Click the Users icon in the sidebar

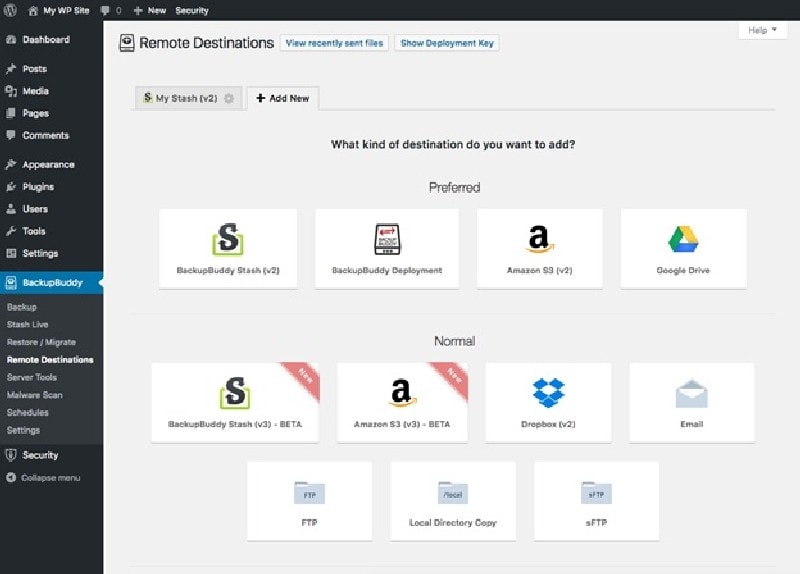[11, 209]
